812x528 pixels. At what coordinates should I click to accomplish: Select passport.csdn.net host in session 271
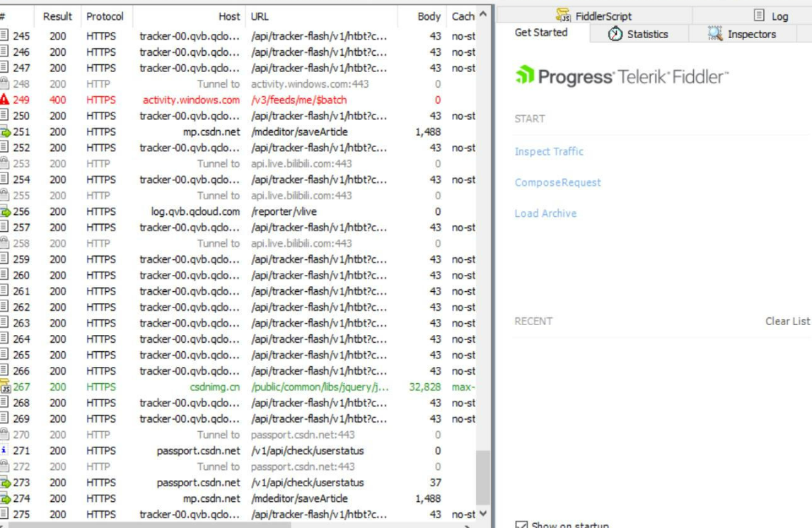click(198, 451)
